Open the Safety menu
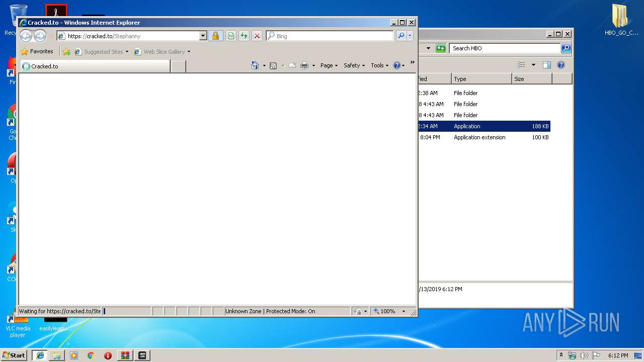Screen dimensions: 644x362 [x=354, y=65]
